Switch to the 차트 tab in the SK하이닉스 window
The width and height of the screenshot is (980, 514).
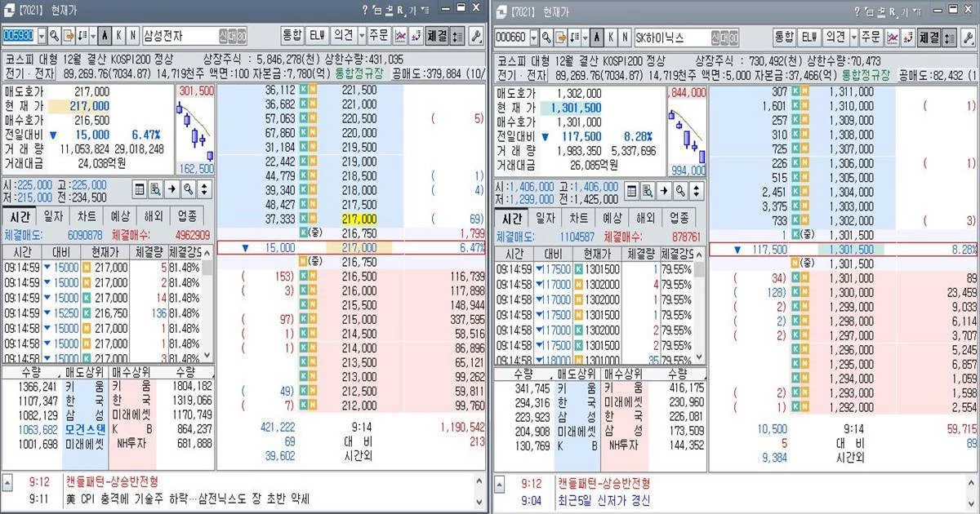click(x=578, y=219)
